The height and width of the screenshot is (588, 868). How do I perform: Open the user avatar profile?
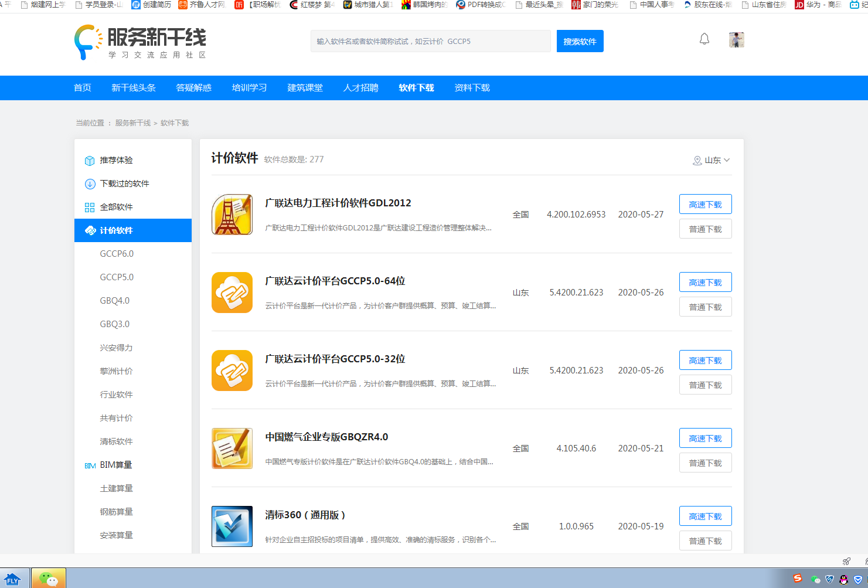pos(737,40)
